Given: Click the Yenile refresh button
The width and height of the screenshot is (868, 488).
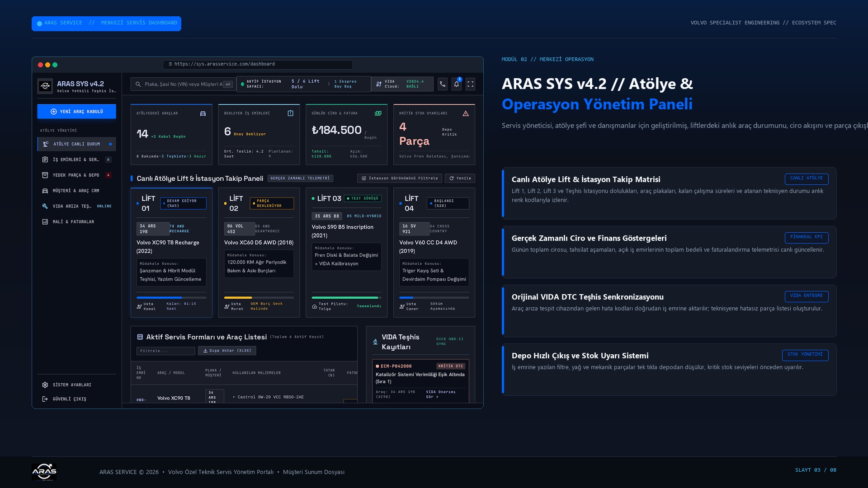Looking at the screenshot, I should 460,178.
